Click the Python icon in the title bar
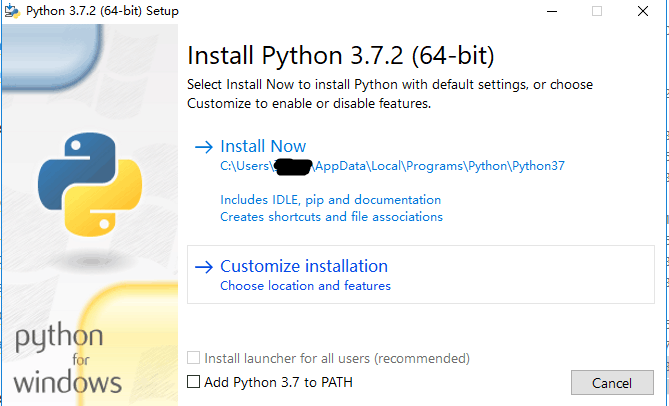 pyautogui.click(x=14, y=11)
